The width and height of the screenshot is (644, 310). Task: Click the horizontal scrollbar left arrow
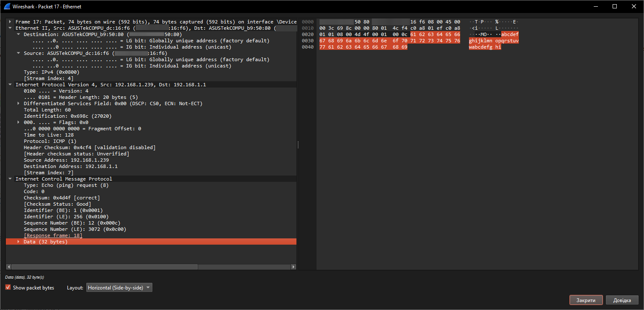(8, 267)
